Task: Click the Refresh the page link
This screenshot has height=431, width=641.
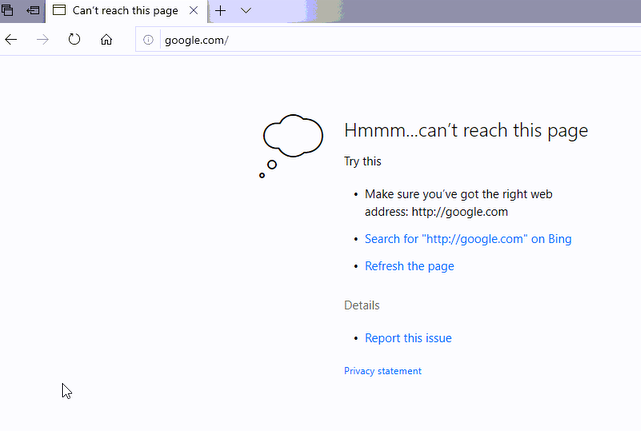Action: pos(409,266)
